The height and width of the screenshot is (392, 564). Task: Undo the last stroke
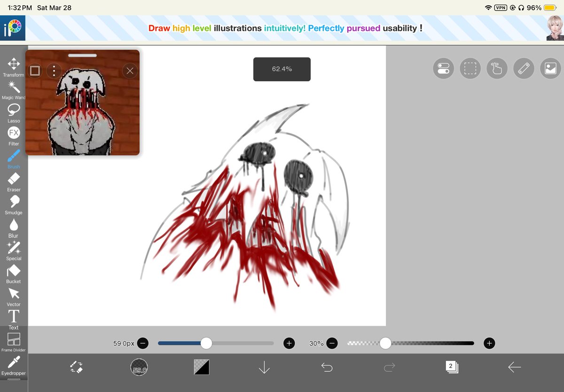pos(327,367)
